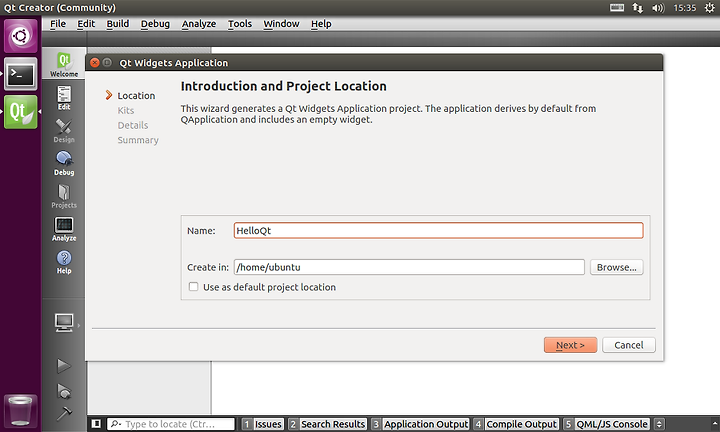Image resolution: width=720 pixels, height=432 pixels.
Task: Open the Debug menu
Action: tap(155, 23)
